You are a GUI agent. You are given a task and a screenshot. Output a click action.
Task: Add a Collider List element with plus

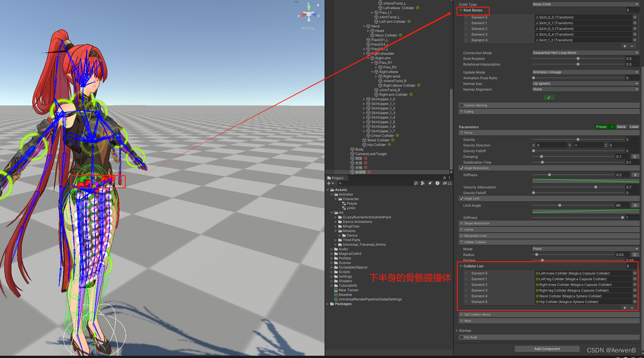[x=625, y=308]
